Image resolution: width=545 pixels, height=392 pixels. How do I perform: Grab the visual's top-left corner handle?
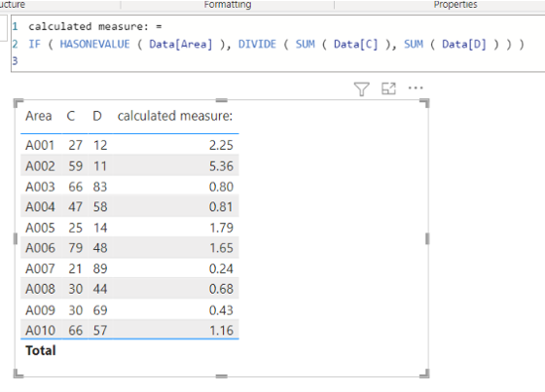18,103
